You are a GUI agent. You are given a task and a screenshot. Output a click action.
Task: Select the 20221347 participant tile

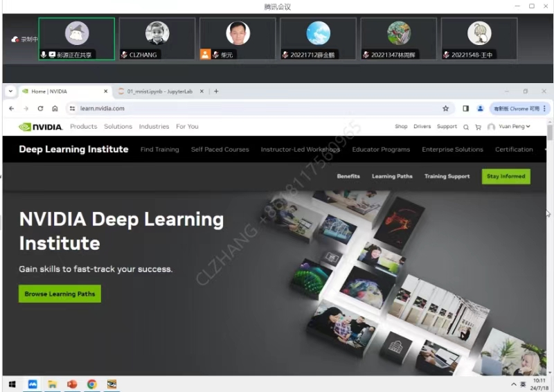coord(399,39)
